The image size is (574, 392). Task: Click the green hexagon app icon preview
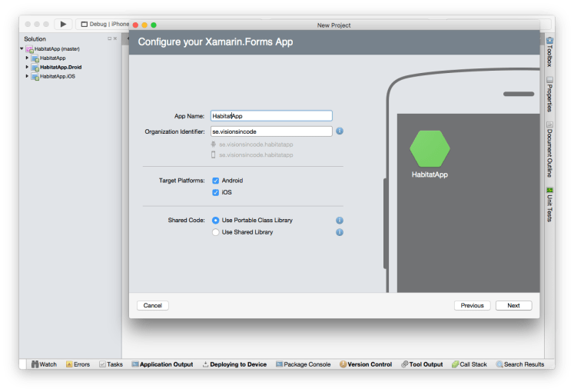tap(430, 148)
